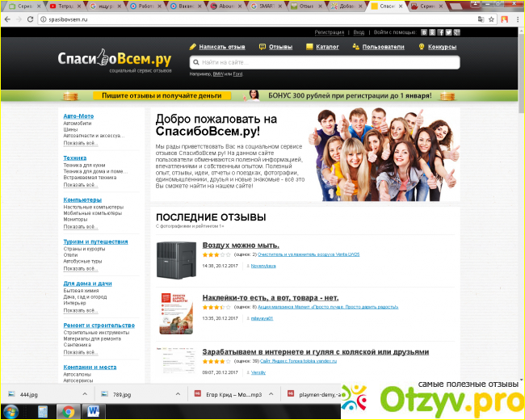Open the air purifier review thumbnail
This screenshot has width=525, height=420.
tap(176, 260)
